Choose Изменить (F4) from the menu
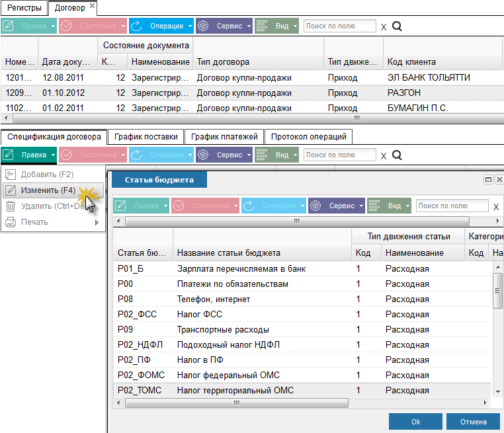Image resolution: width=504 pixels, height=433 pixels. [x=54, y=190]
